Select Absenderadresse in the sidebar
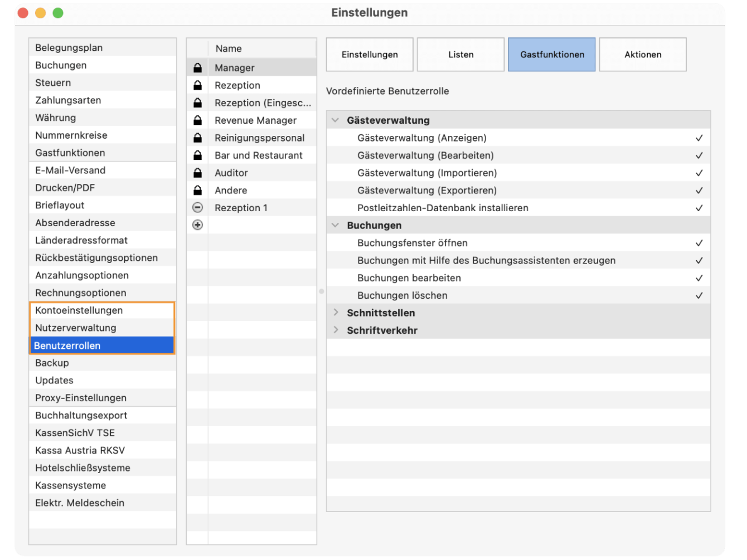This screenshot has height=560, width=747. tap(103, 223)
